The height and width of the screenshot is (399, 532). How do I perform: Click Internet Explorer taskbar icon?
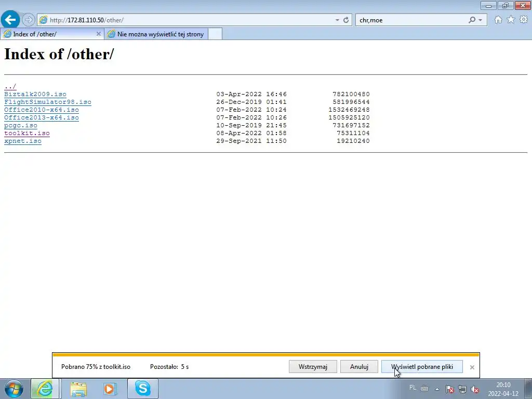coord(45,389)
